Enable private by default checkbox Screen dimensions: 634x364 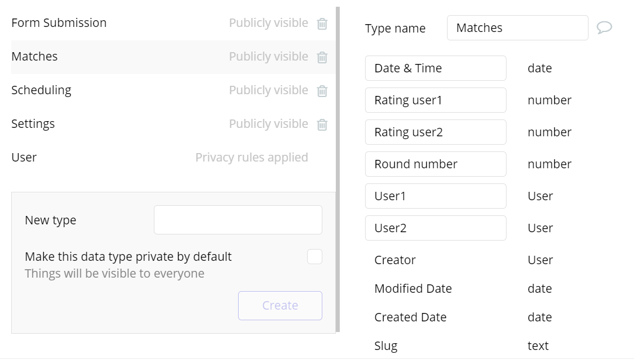point(314,257)
